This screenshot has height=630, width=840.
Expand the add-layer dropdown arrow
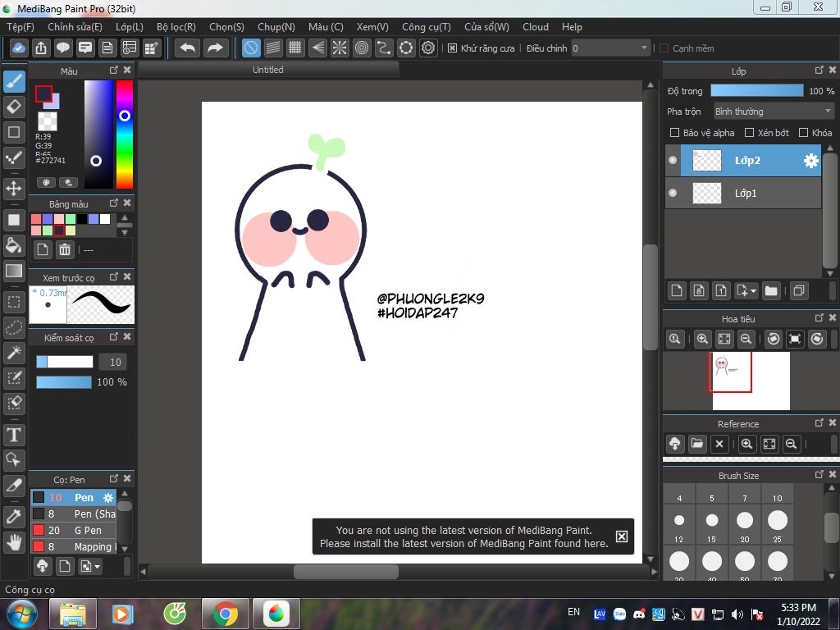[x=754, y=291]
